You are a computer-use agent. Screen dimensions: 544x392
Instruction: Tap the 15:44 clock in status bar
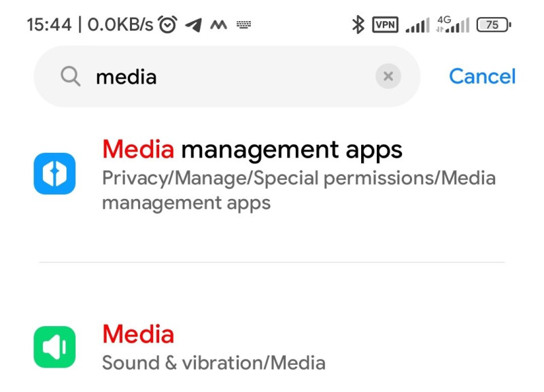[49, 25]
